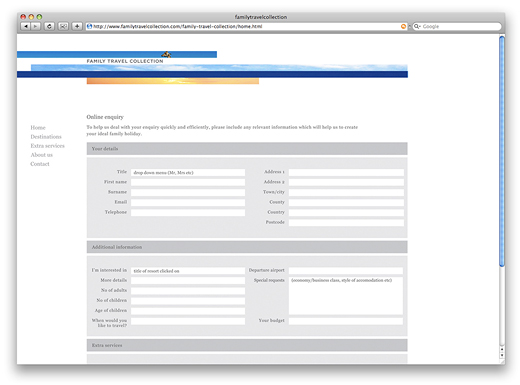Click the browser Back arrow button
The width and height of the screenshot is (520, 385).
coord(25,26)
